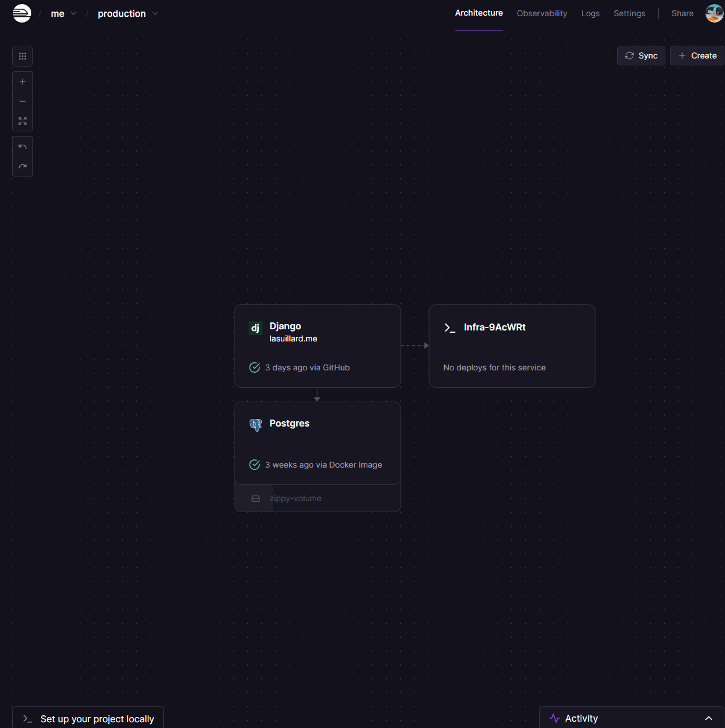Select the zippy-volume attachment
This screenshot has width=725, height=728.
pos(295,498)
